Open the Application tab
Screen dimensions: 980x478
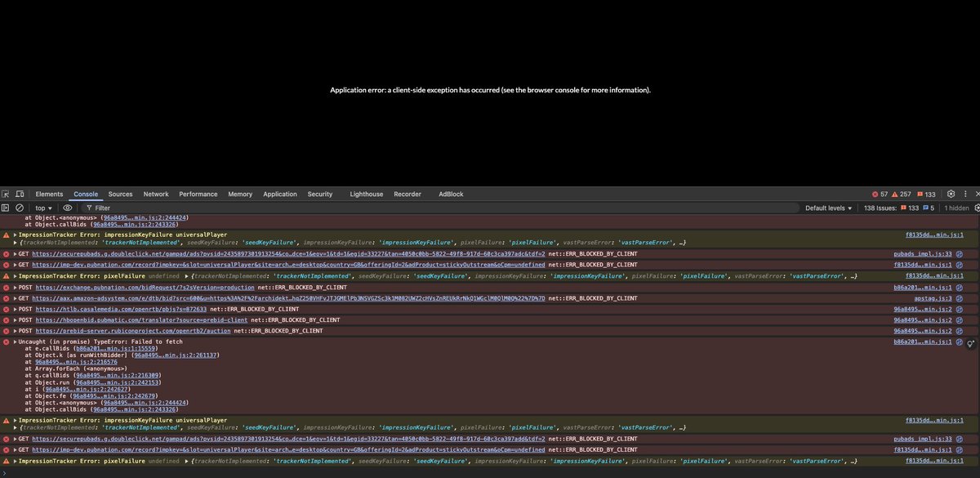[x=280, y=194]
